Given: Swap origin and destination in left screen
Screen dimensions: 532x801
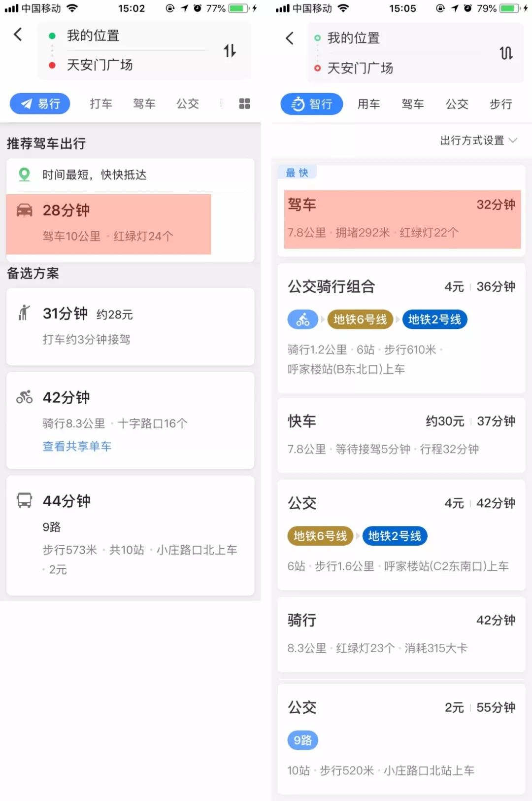Looking at the screenshot, I should (230, 50).
